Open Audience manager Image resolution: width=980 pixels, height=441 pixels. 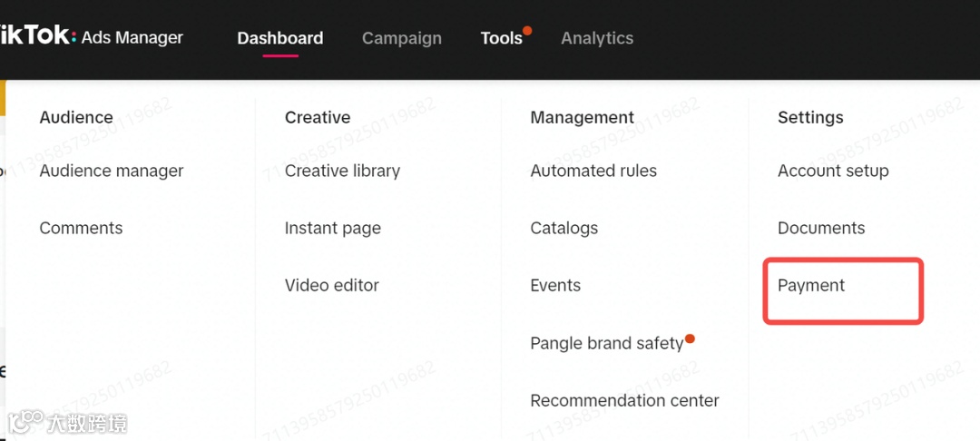pyautogui.click(x=111, y=171)
